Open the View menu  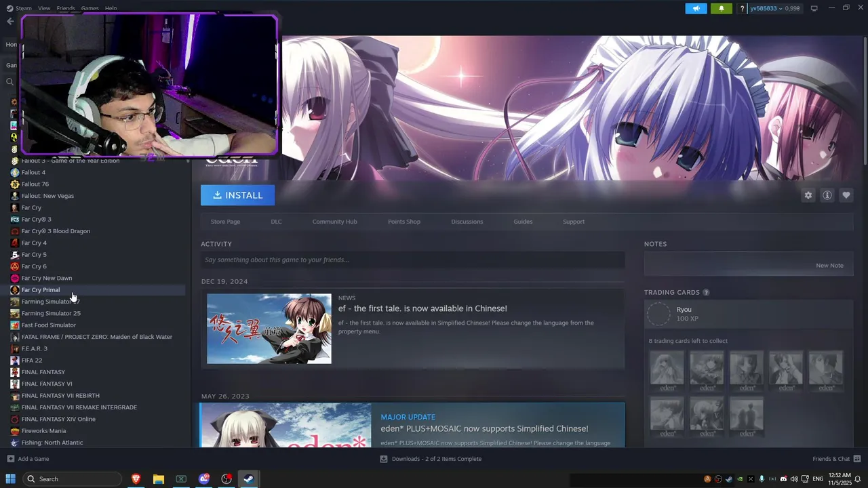click(44, 8)
